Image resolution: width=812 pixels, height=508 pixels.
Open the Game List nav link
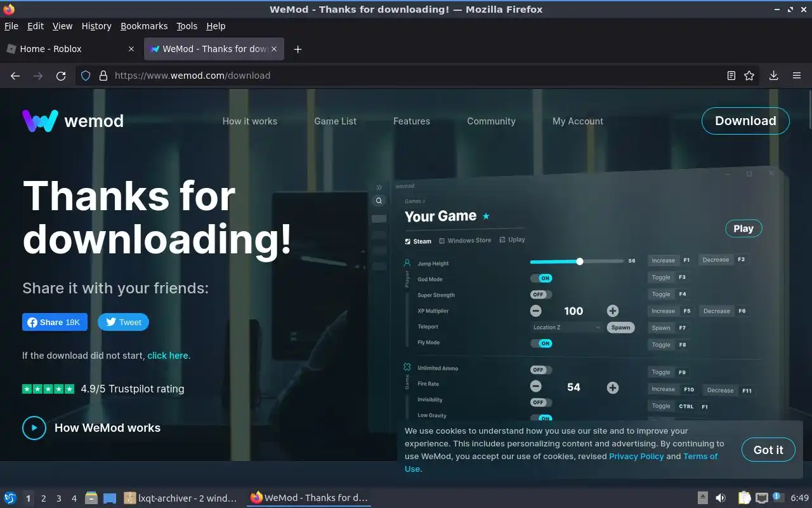tap(336, 121)
